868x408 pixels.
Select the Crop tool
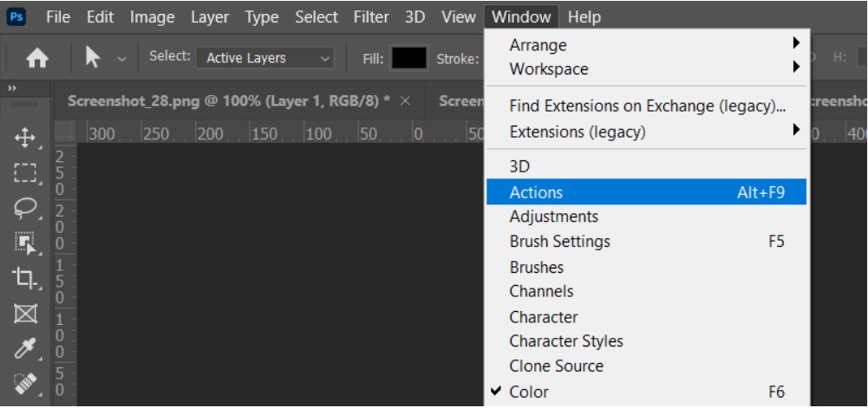coord(25,279)
